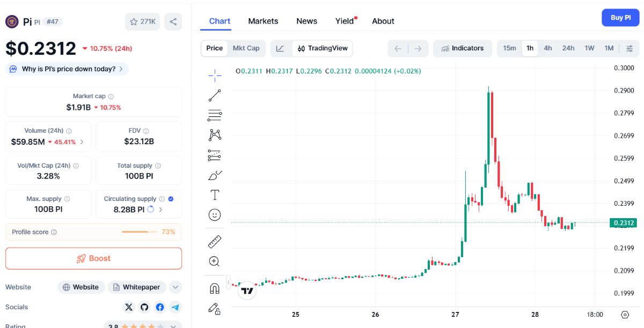644x328 pixels.
Task: Select the trend line drawing tool
Action: click(215, 95)
